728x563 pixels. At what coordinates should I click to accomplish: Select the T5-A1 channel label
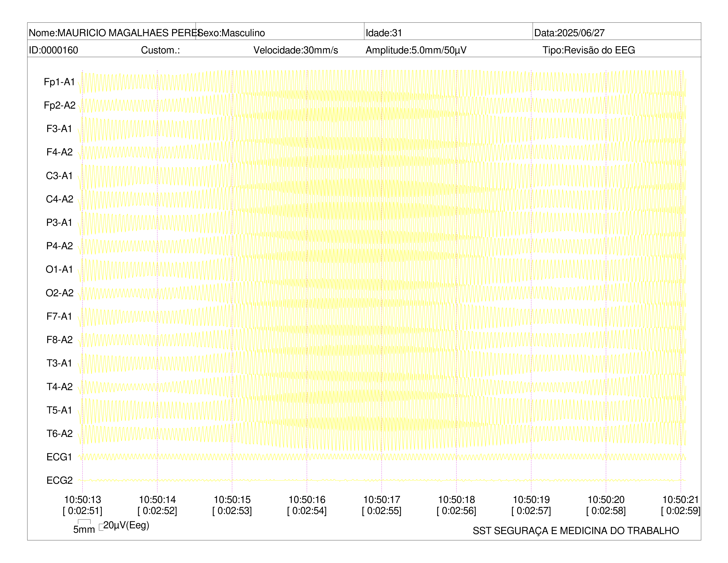click(59, 410)
